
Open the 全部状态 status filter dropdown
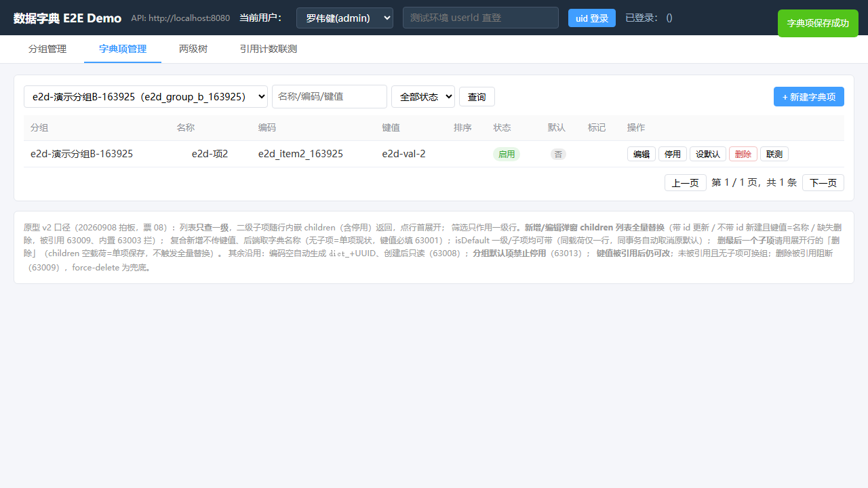click(423, 96)
